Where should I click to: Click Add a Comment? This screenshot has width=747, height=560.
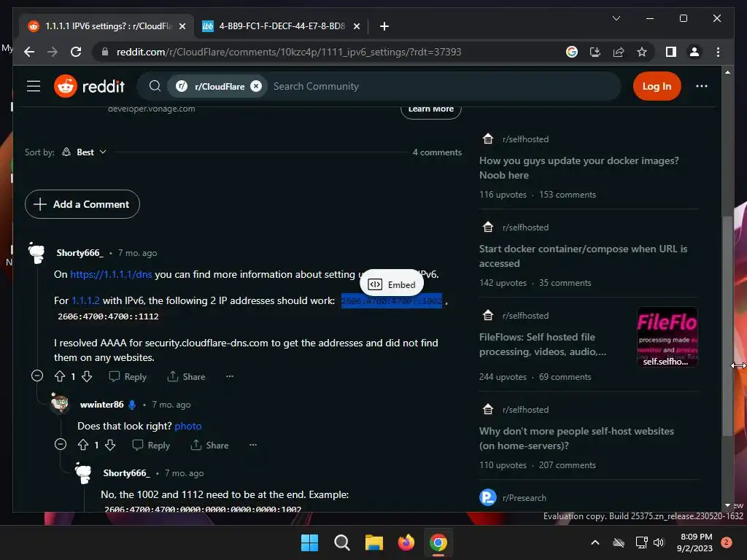[82, 204]
